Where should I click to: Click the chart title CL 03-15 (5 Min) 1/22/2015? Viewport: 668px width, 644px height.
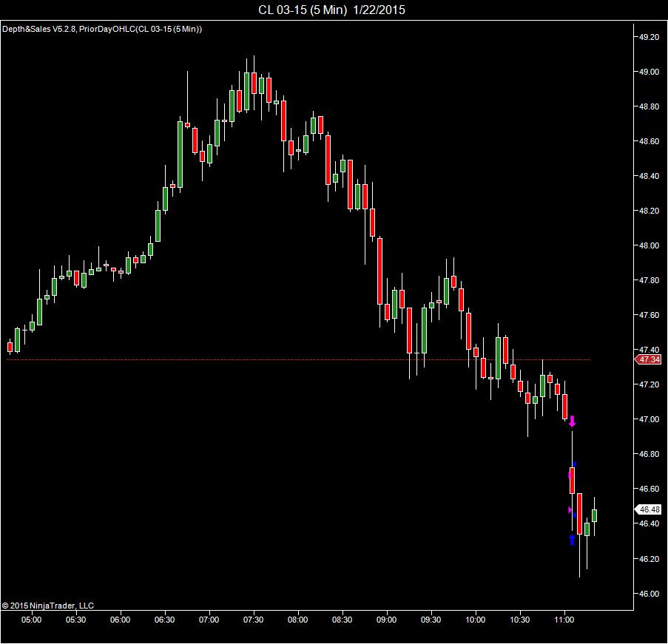click(x=331, y=10)
